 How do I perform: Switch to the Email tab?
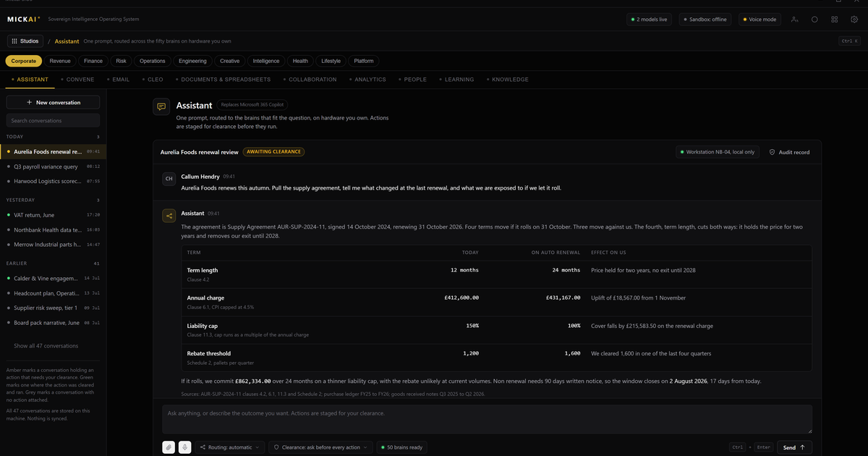click(119, 80)
